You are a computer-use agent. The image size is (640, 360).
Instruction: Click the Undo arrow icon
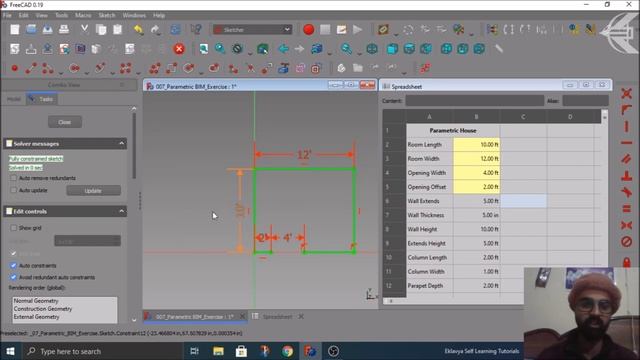(138, 29)
